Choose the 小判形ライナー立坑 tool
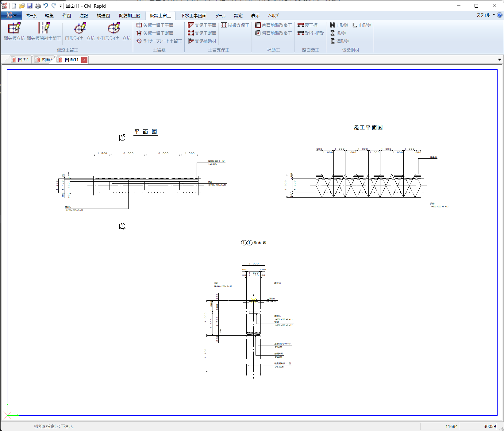 click(114, 31)
